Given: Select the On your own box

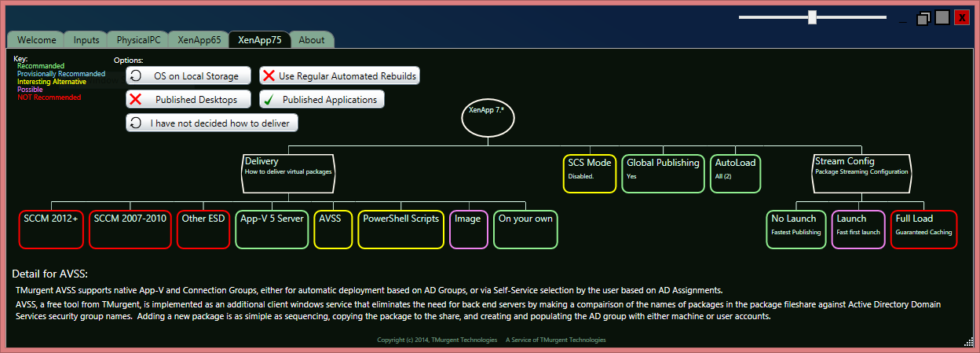Looking at the screenshot, I should click(525, 230).
